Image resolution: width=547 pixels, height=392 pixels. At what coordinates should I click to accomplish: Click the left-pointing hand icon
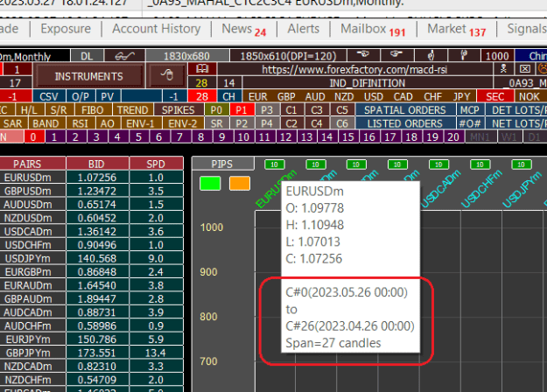363,55
